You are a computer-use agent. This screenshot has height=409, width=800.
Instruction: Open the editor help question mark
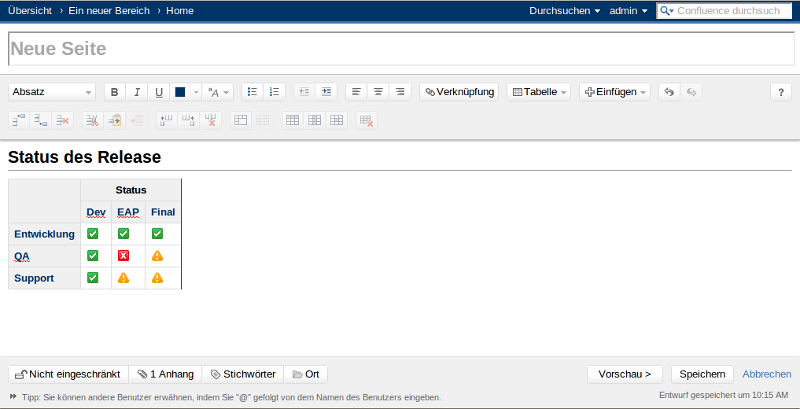(781, 92)
